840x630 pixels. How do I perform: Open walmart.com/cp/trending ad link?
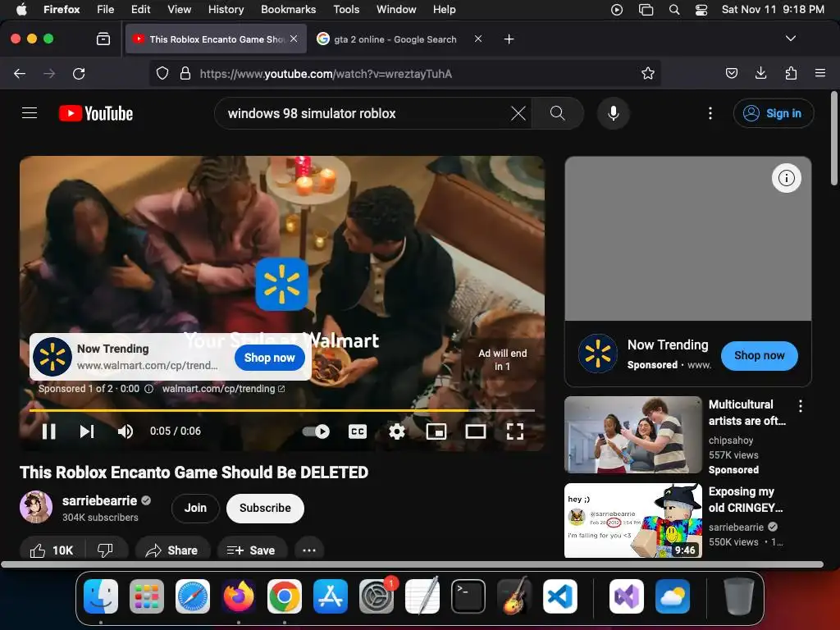pos(223,388)
